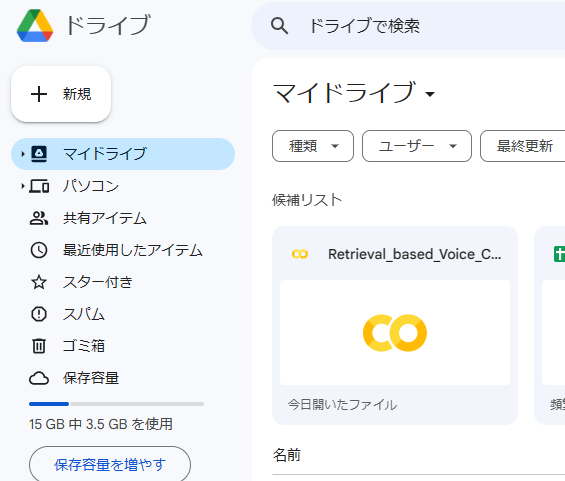Open the マイドライブ heading dropdown

(x=430, y=94)
